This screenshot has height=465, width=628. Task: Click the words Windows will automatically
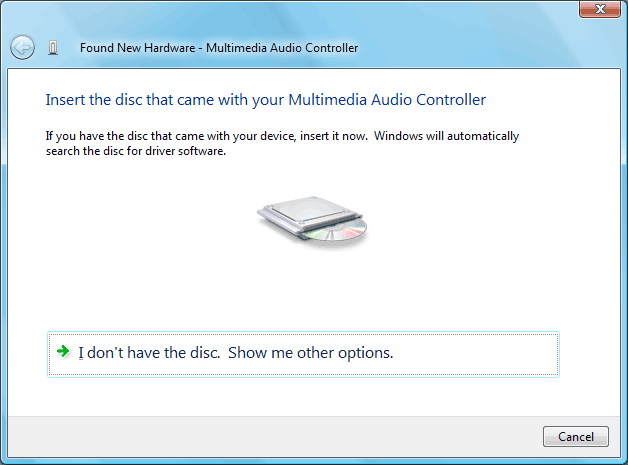(x=446, y=136)
